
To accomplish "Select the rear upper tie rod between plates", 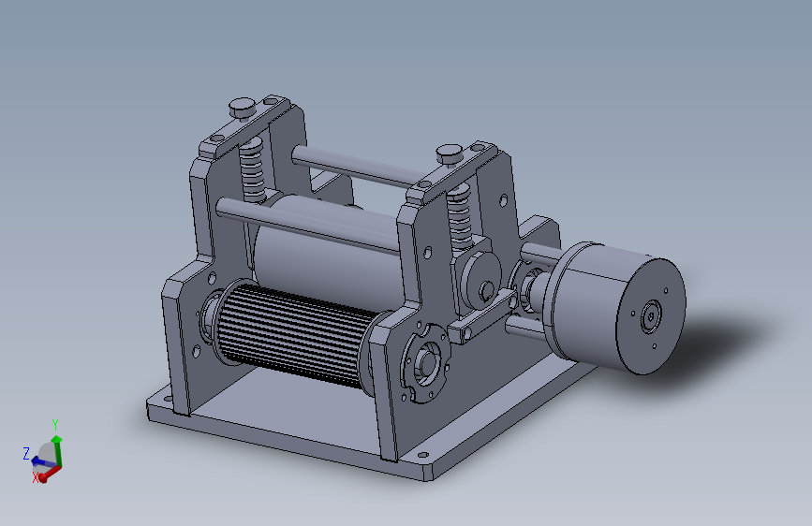I will (x=358, y=167).
